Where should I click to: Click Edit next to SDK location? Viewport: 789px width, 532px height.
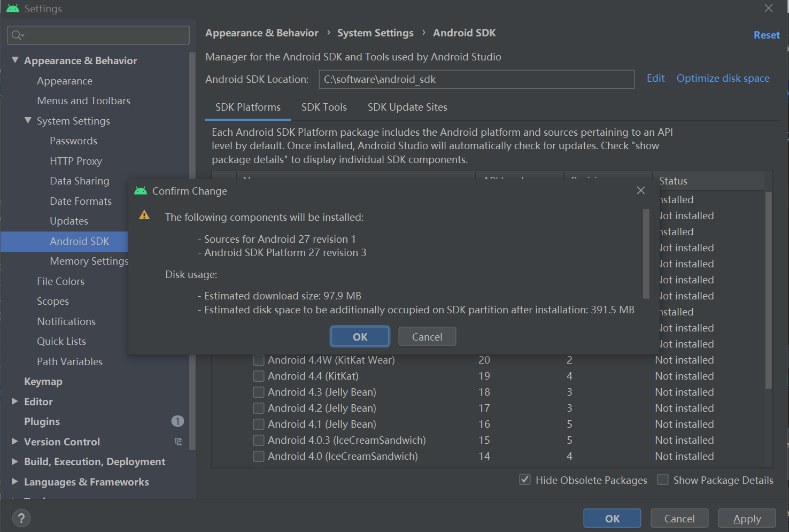tap(656, 79)
